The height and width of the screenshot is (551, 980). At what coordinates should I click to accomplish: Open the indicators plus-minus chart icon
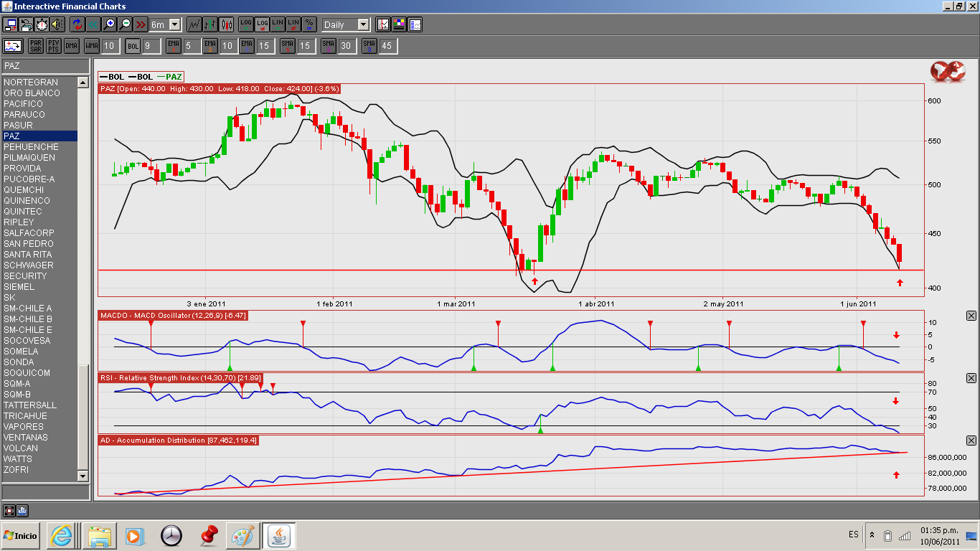[x=14, y=46]
